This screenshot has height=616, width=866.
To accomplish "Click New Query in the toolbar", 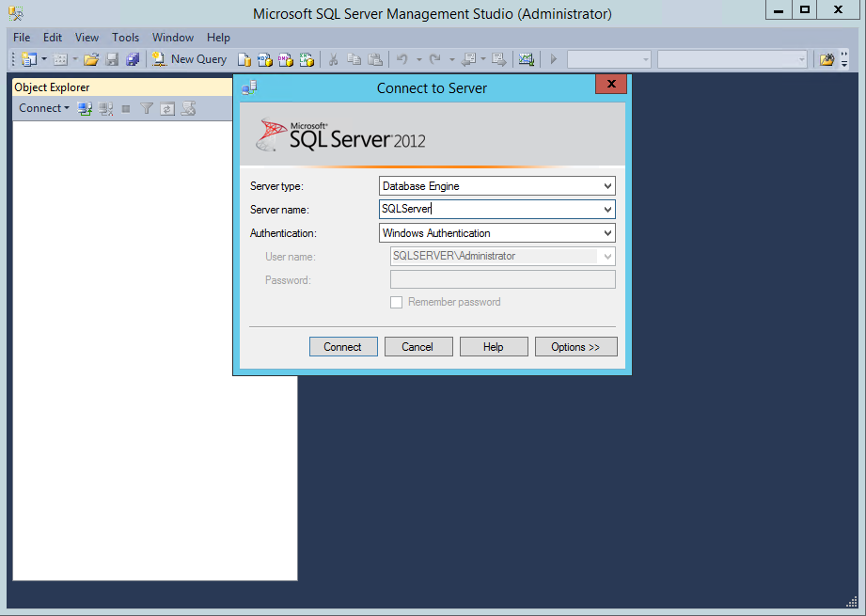I will click(x=189, y=59).
